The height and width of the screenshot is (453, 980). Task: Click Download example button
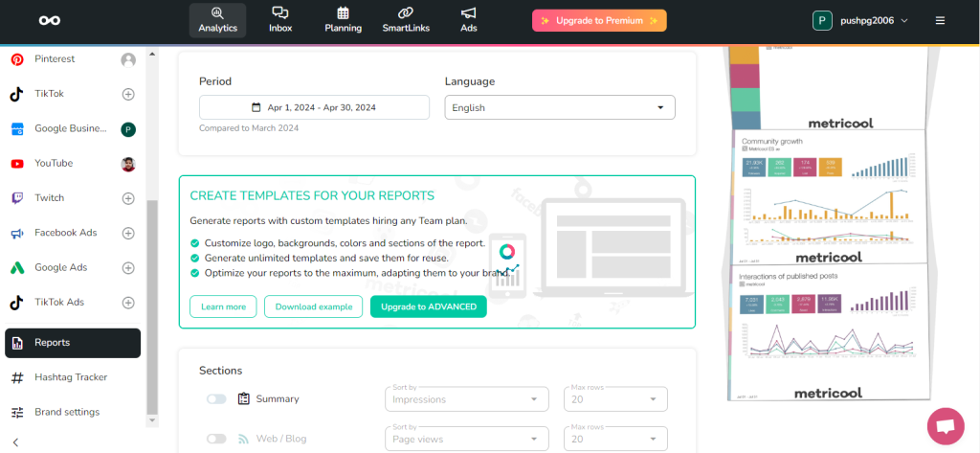(x=313, y=306)
